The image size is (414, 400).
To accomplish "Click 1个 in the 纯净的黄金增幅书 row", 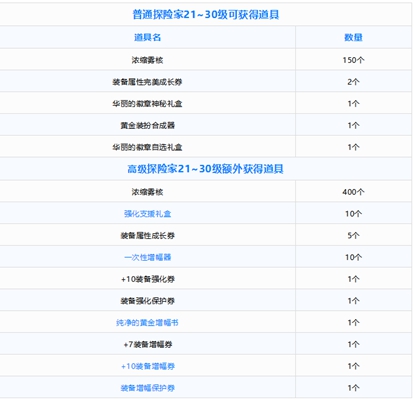I will tap(353, 323).
